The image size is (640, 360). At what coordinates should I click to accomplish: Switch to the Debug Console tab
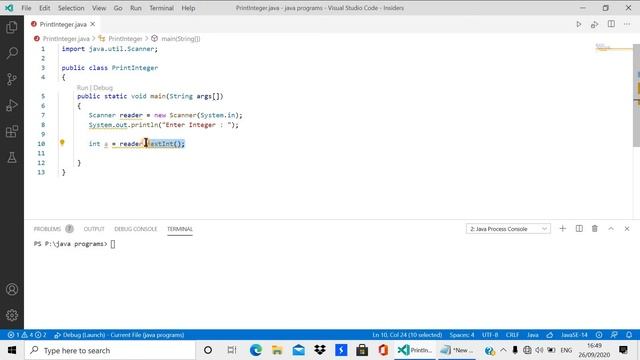point(136,229)
